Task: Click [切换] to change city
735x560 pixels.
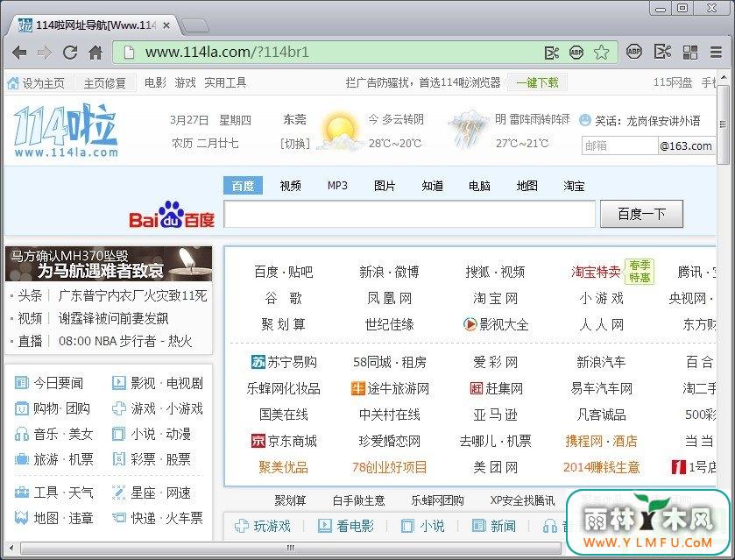Action: click(x=295, y=144)
